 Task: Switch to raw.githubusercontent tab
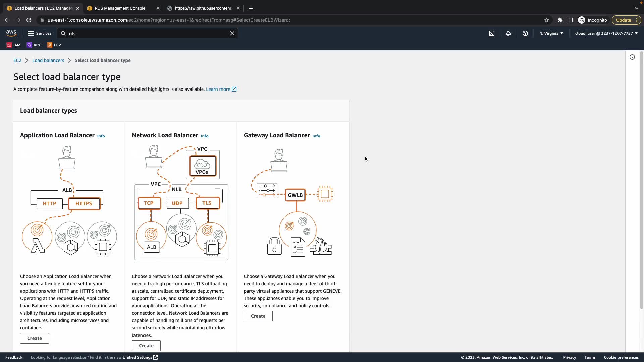(x=203, y=8)
